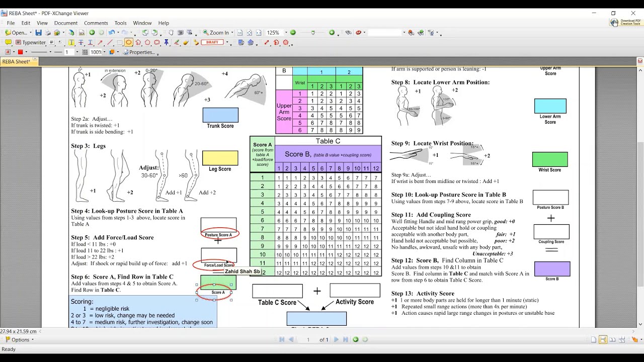Open the Options button in status bar
The width and height of the screenshot is (644, 362).
[19, 340]
